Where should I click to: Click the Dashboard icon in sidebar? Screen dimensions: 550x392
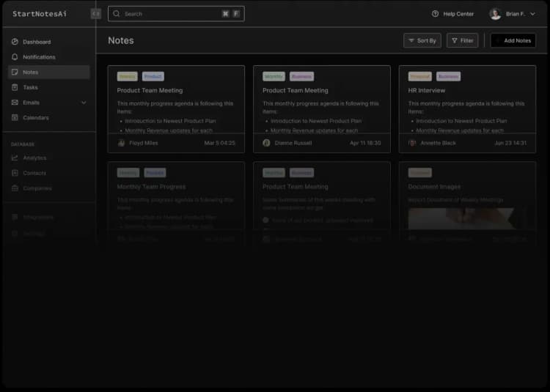(x=15, y=42)
